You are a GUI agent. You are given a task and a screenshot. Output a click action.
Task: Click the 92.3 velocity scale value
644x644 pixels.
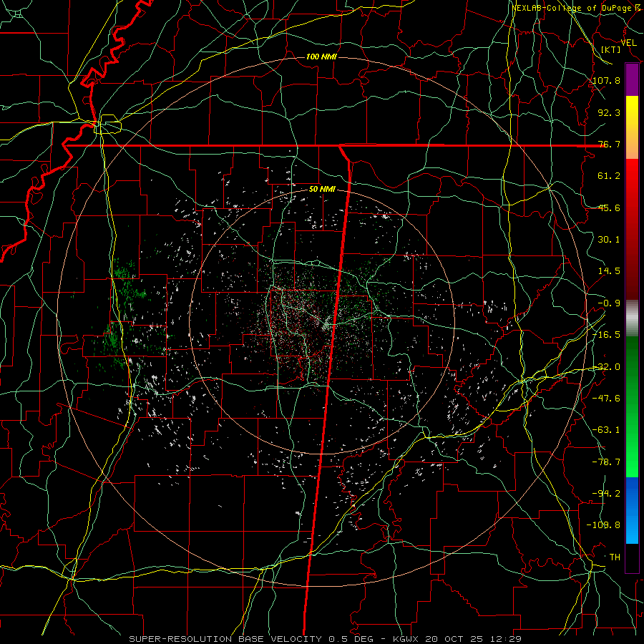tap(609, 112)
